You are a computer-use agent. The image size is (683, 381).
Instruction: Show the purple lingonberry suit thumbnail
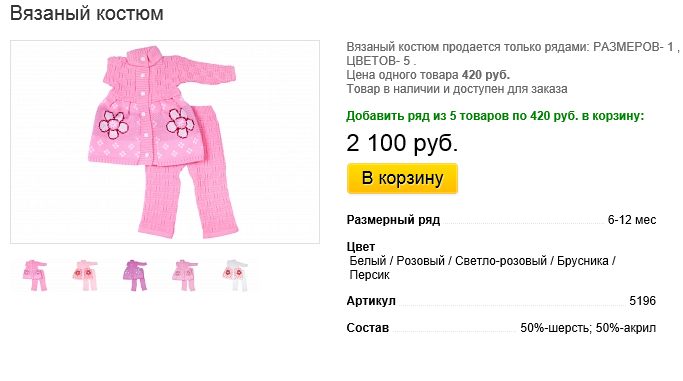click(135, 275)
